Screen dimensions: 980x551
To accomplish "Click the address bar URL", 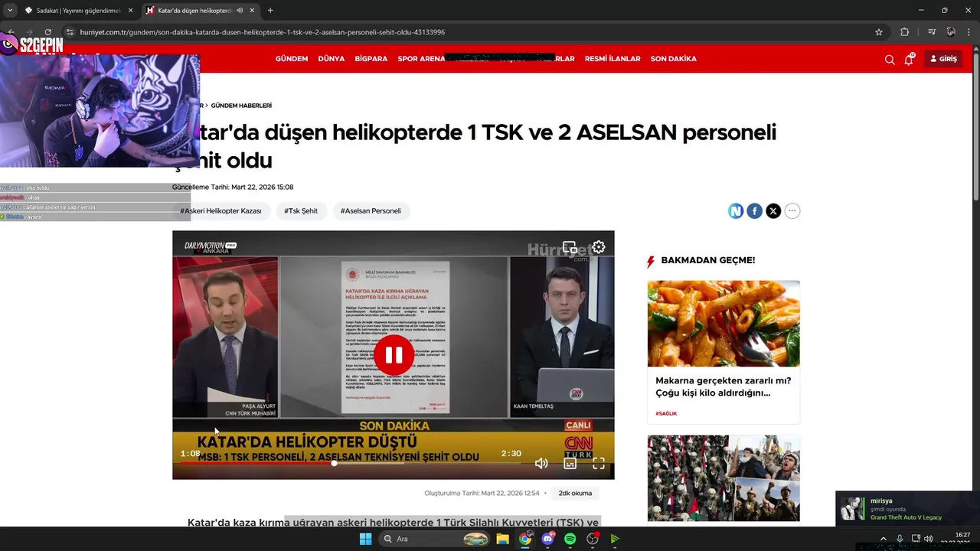I will (x=263, y=32).
